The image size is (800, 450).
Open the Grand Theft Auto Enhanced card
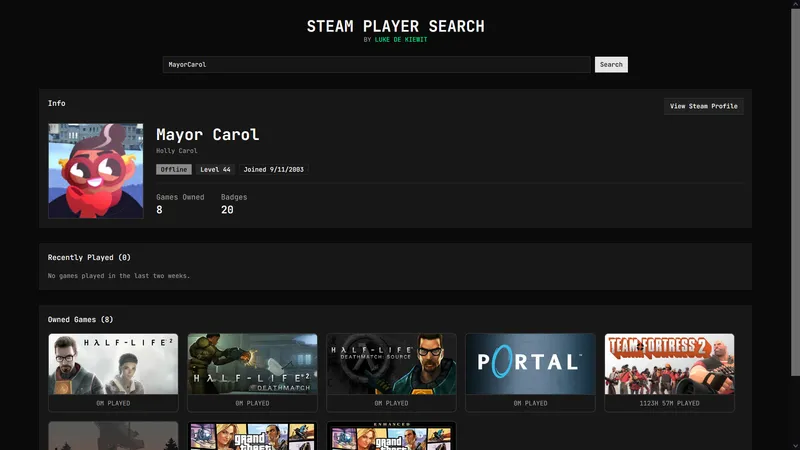[x=391, y=436]
